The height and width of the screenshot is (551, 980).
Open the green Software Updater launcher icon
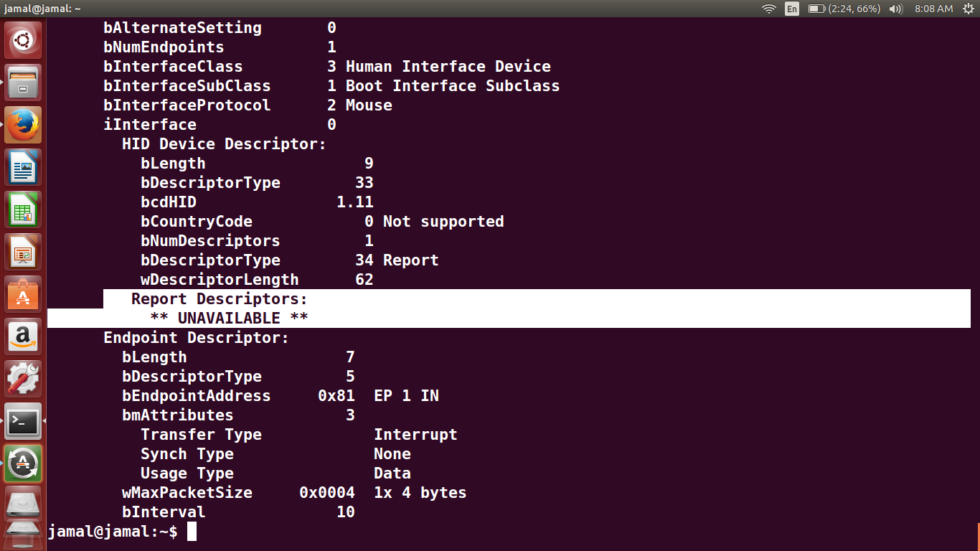click(22, 463)
